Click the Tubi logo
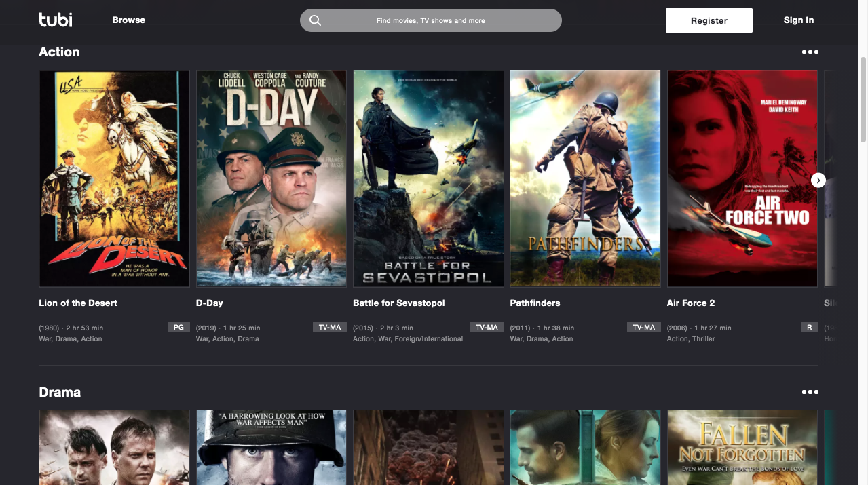Image resolution: width=868 pixels, height=485 pixels. click(x=55, y=20)
